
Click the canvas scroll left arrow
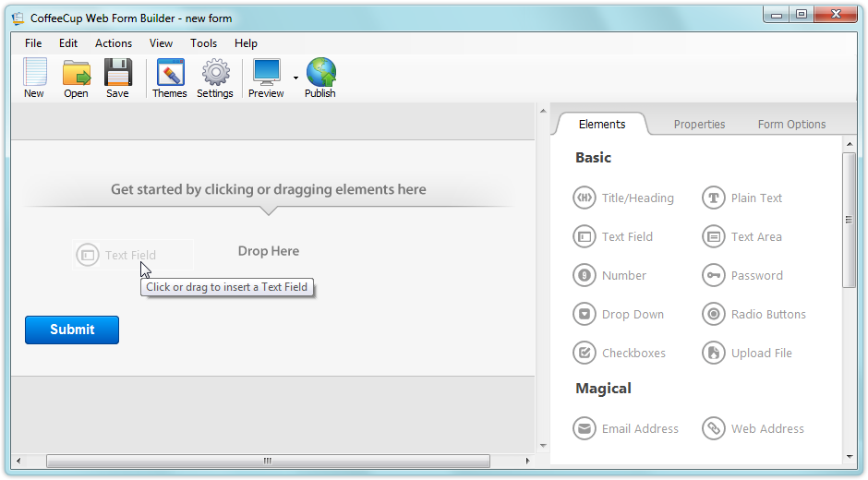tap(18, 461)
